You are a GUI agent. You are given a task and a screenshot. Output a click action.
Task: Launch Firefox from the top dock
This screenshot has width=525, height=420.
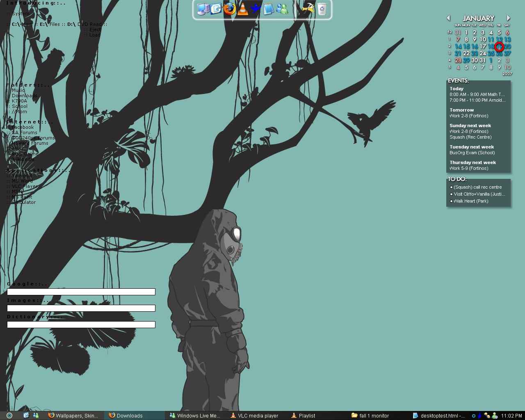229,9
